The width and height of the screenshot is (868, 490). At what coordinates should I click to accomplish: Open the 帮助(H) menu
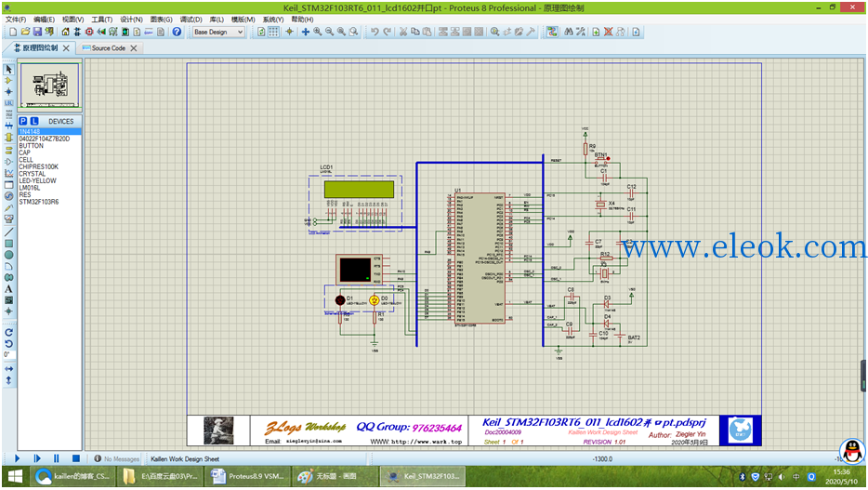tap(303, 20)
